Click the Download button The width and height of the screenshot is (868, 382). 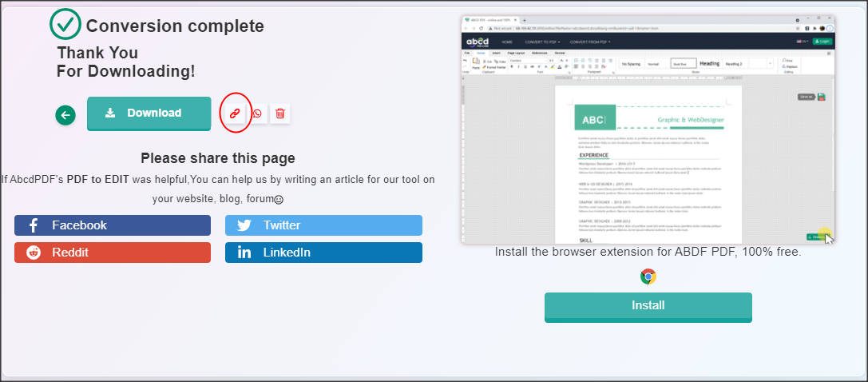point(149,113)
